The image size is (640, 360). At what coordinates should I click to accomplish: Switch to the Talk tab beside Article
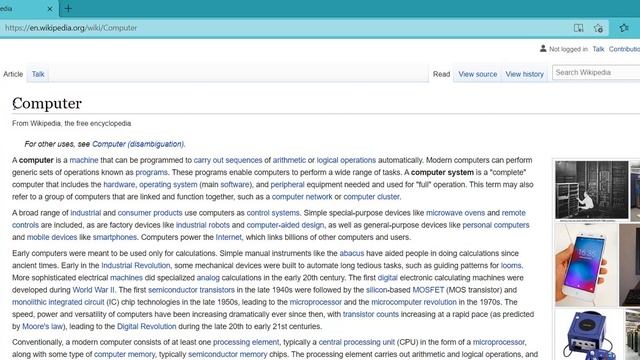38,74
